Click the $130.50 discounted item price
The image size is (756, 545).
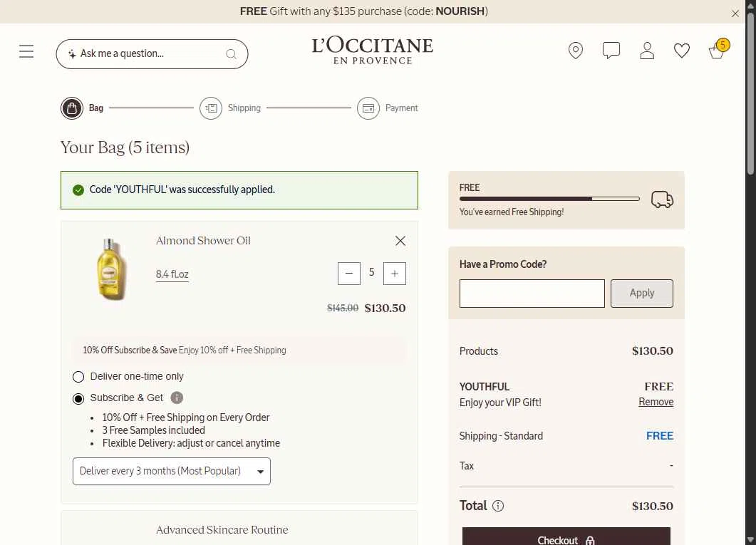[385, 308]
